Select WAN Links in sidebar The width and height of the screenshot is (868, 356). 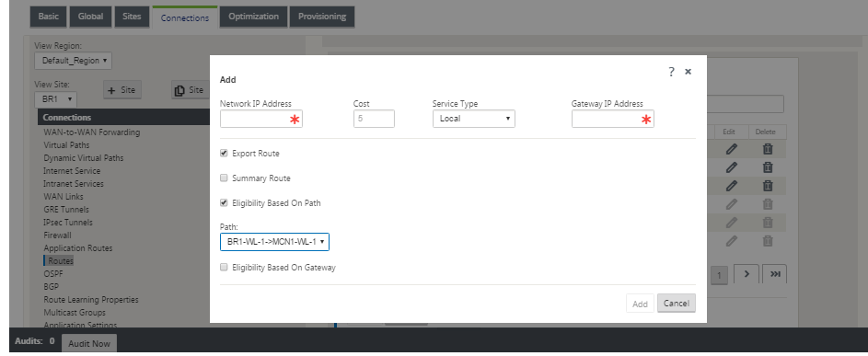click(64, 197)
